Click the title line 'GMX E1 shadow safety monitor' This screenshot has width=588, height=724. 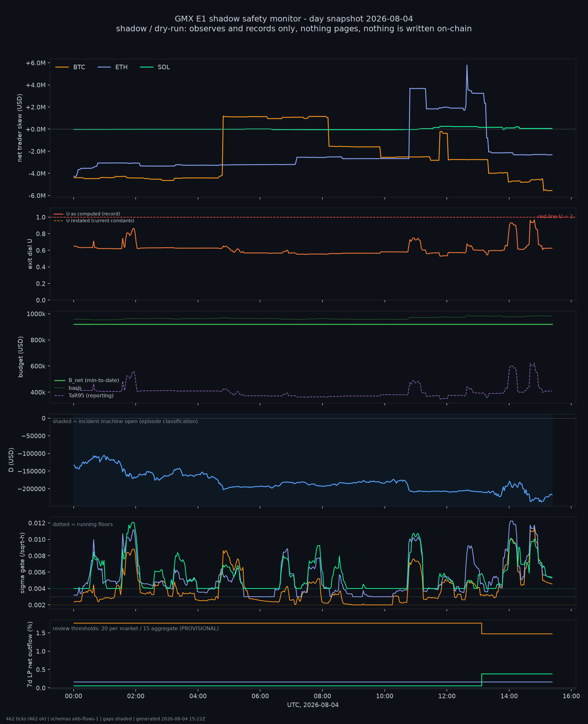[294, 19]
